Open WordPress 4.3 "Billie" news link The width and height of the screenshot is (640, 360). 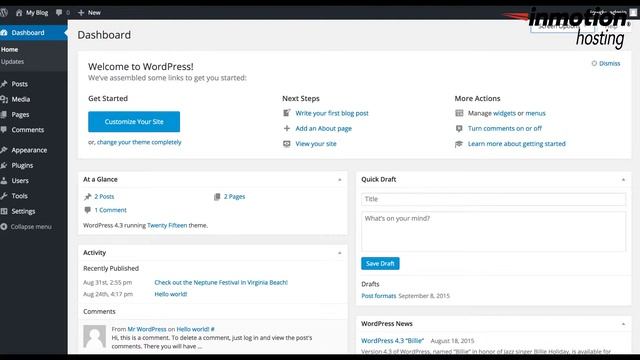(x=393, y=341)
